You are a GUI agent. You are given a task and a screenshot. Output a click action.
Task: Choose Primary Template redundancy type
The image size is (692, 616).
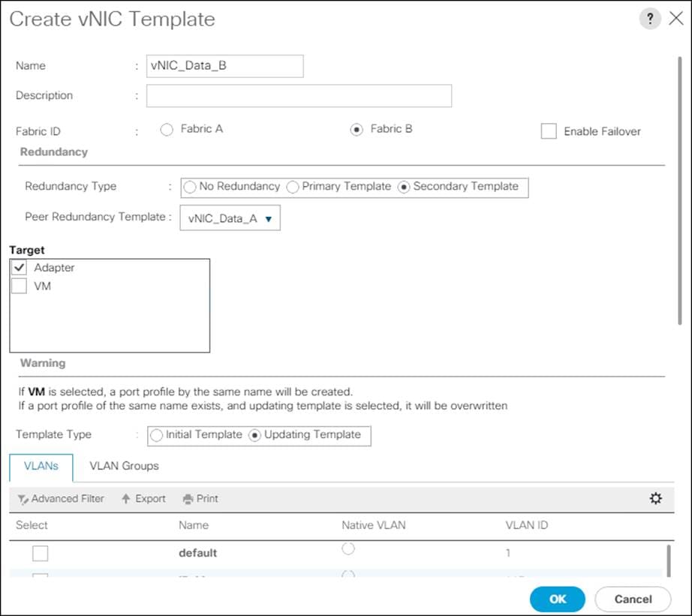coord(293,187)
